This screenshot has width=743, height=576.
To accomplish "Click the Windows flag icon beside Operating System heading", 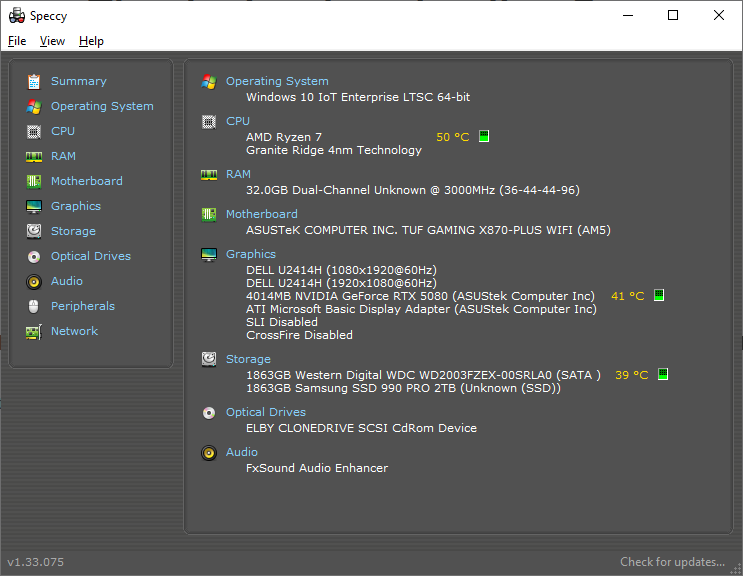I will (209, 81).
